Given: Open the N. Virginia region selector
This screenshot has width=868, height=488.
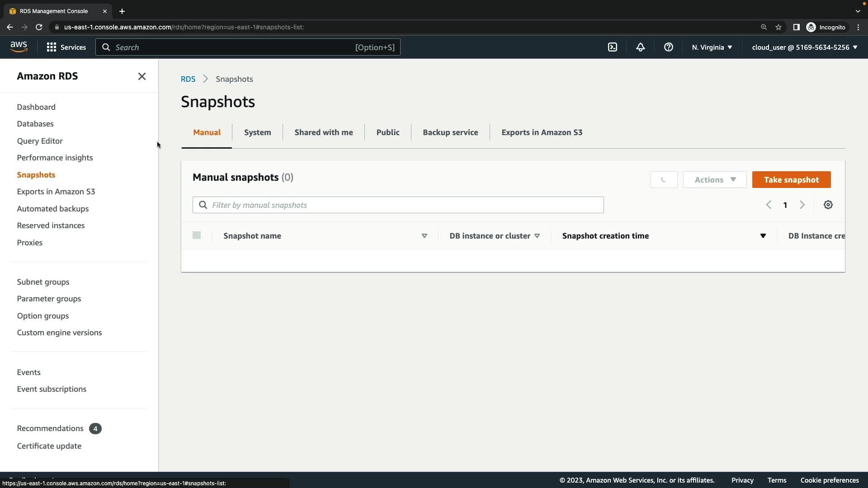Looking at the screenshot, I should 712,47.
